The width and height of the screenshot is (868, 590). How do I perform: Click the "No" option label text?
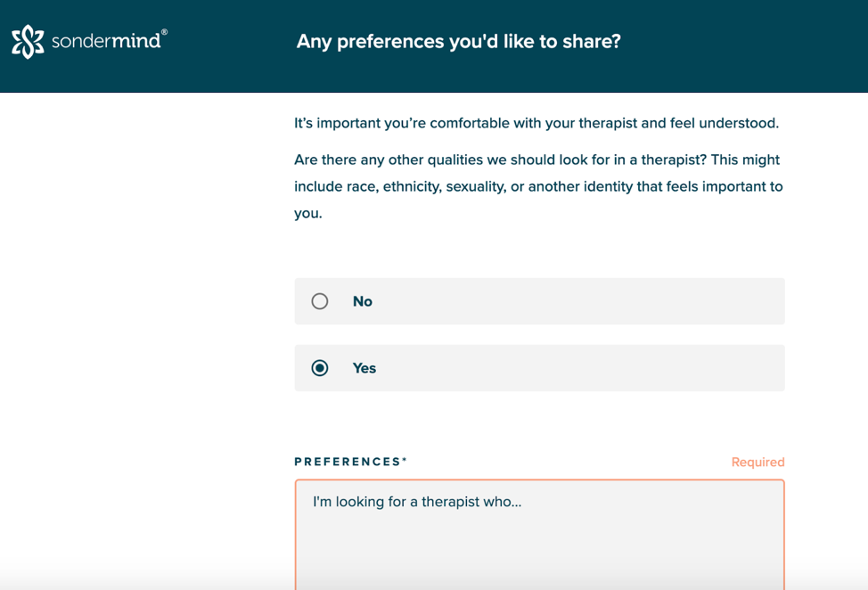pos(363,301)
